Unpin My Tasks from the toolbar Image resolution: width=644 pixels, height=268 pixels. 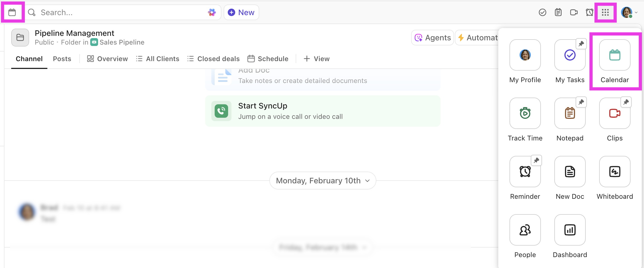click(581, 44)
